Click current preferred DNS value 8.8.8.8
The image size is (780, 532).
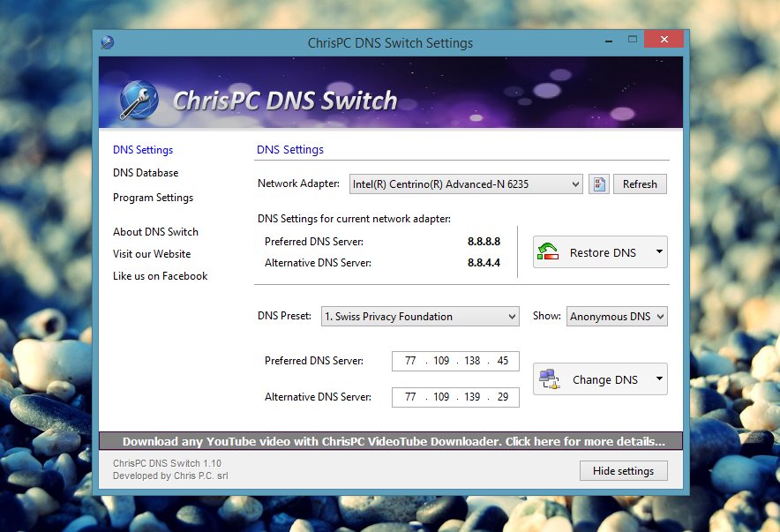(x=484, y=241)
